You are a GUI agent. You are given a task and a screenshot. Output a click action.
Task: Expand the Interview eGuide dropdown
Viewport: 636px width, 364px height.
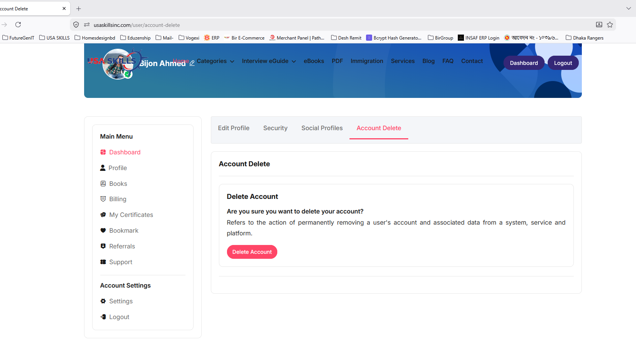tap(269, 61)
